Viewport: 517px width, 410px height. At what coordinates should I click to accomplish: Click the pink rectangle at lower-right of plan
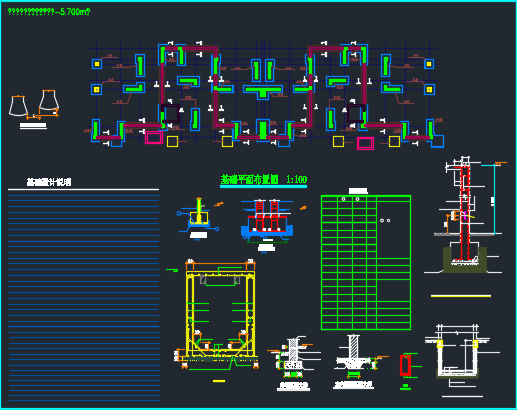point(365,143)
